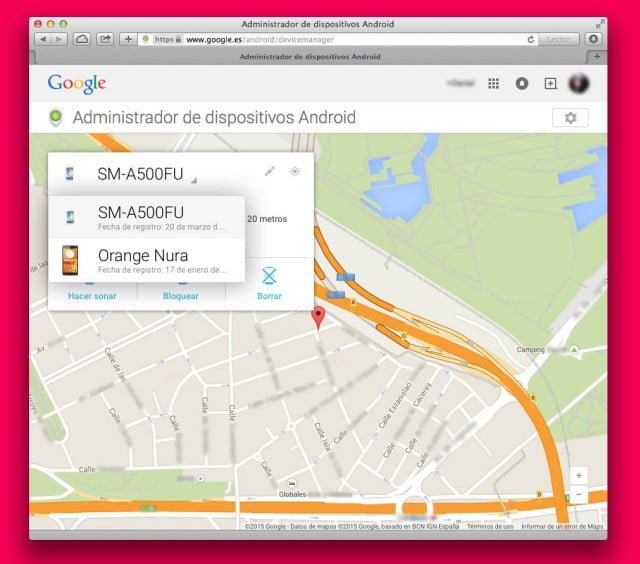Select the Administrador de dispositivos Android tab

pyautogui.click(x=310, y=57)
